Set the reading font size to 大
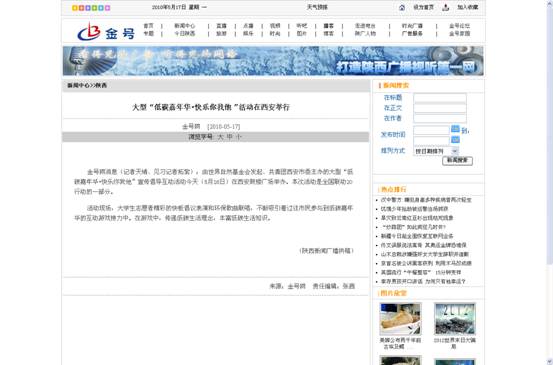The width and height of the screenshot is (553, 365). pyautogui.click(x=220, y=137)
